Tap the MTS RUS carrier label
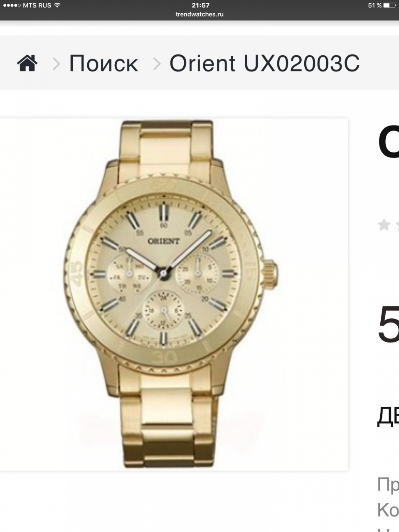The image size is (399, 532). click(37, 5)
